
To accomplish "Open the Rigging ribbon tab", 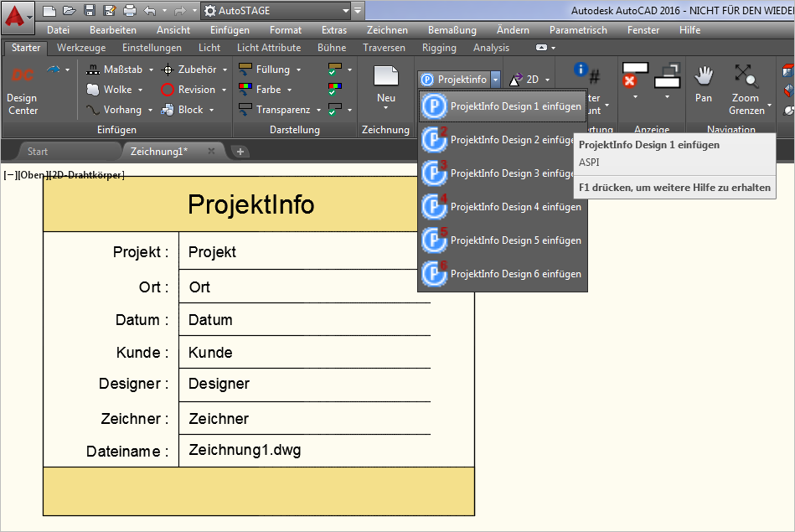I will click(439, 48).
